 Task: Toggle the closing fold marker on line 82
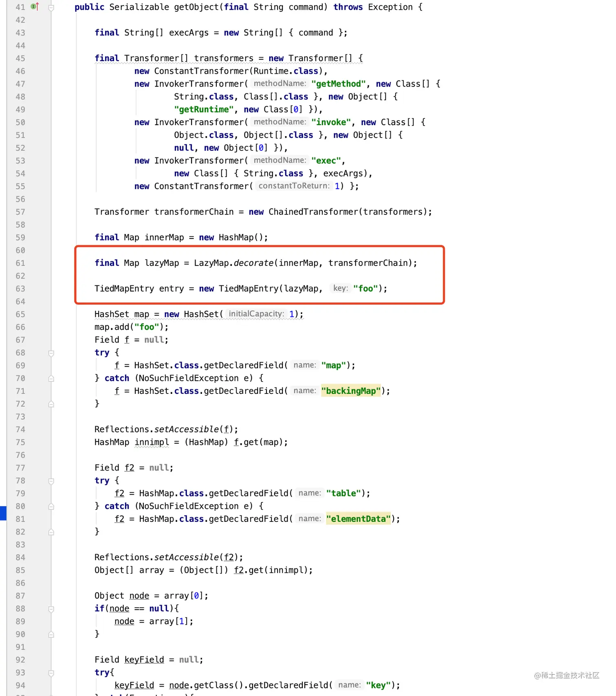(x=51, y=532)
